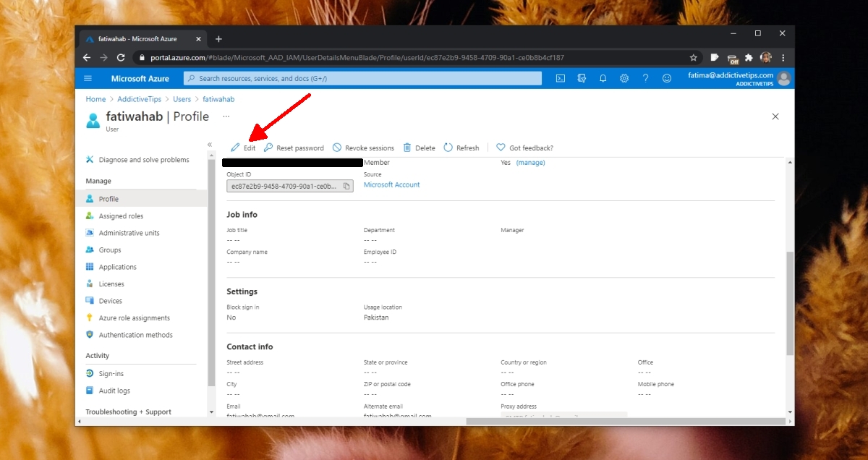Open portal settings gear
The image size is (868, 460).
click(x=624, y=78)
